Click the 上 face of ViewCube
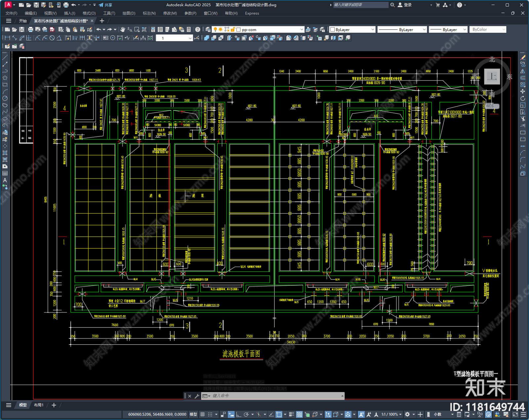 pyautogui.click(x=492, y=76)
